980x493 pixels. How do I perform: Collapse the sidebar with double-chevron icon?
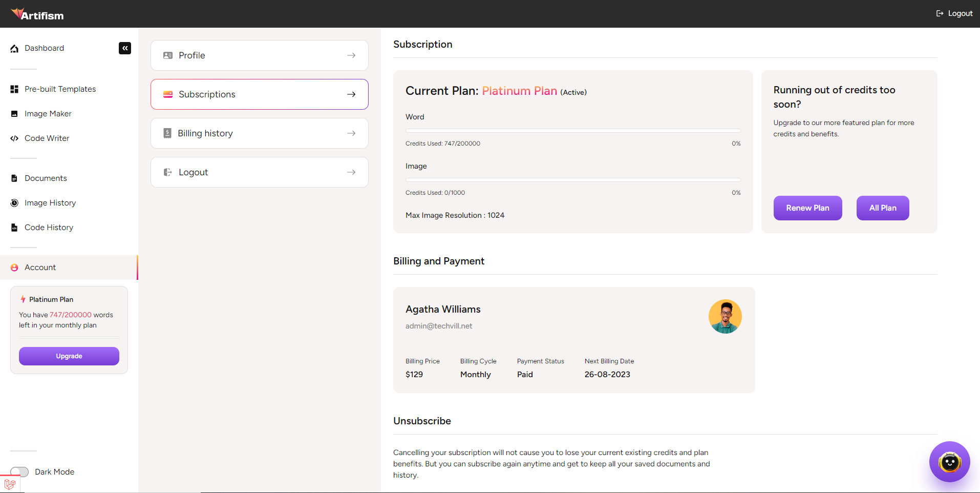point(125,48)
